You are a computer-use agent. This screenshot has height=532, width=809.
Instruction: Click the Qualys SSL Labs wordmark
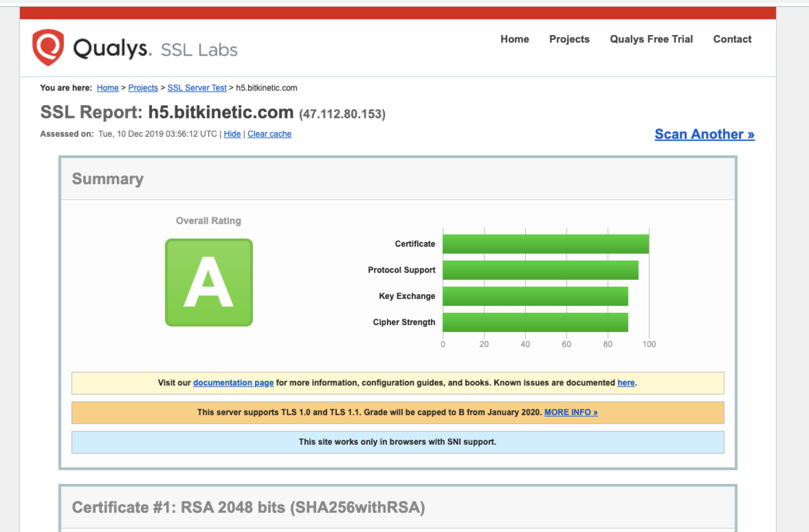[x=155, y=49]
